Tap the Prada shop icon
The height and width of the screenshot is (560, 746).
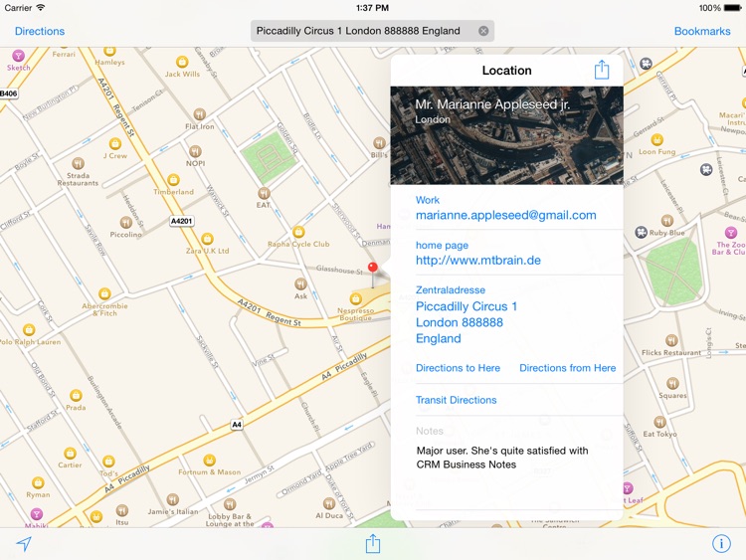pyautogui.click(x=76, y=395)
